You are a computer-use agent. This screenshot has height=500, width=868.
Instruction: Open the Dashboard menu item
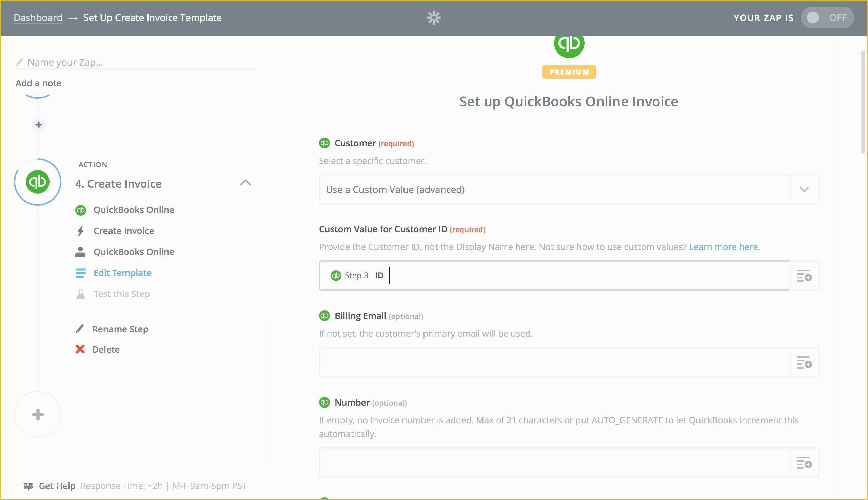38,17
